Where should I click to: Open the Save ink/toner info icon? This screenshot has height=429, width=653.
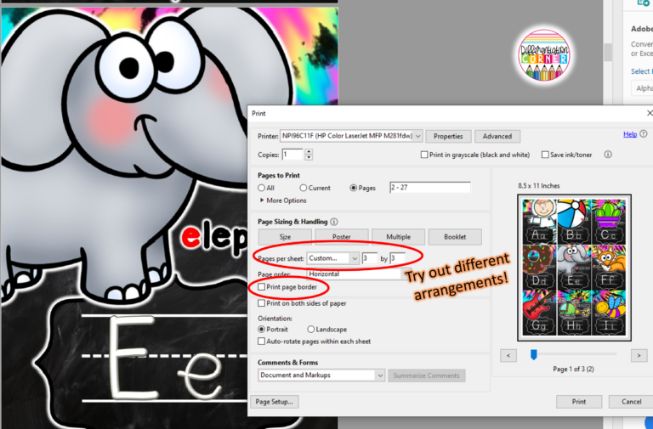[x=608, y=155]
